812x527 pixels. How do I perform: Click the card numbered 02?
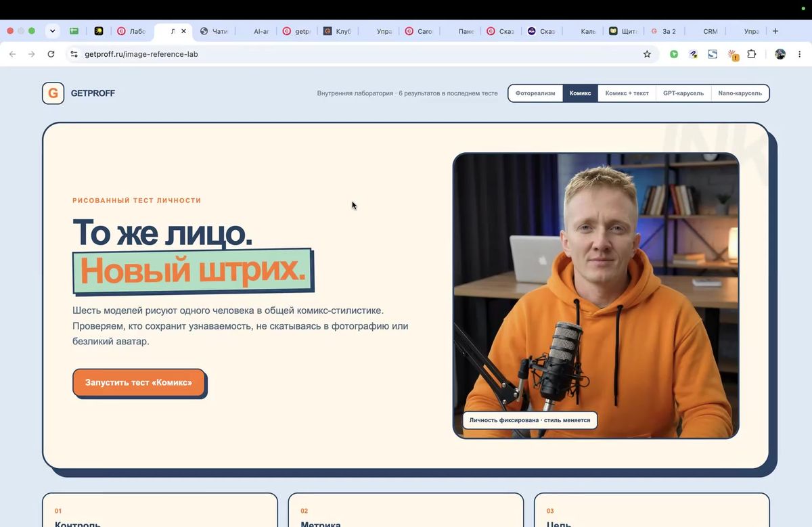405,510
